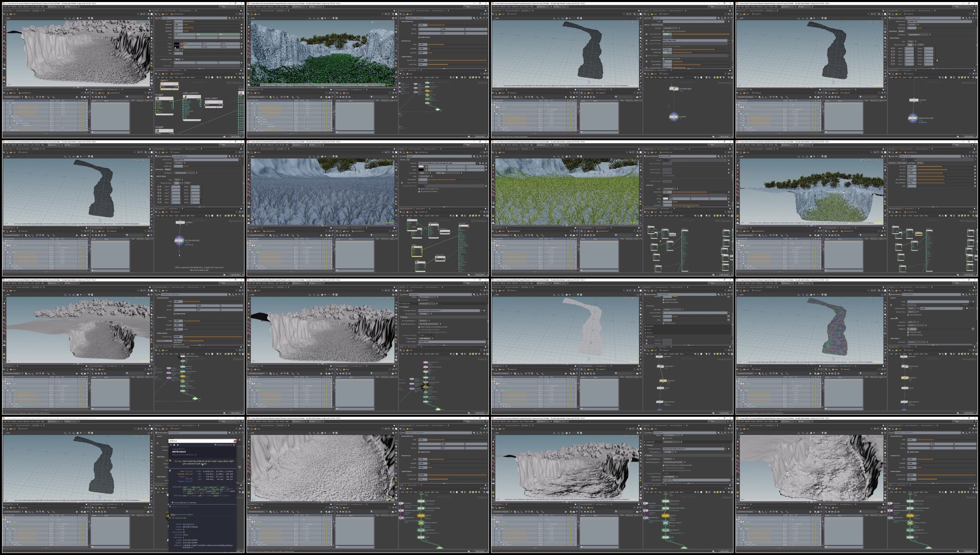Open Tools menu in blue grass frame network editor
Screen dimensions: 980x555
(421, 216)
